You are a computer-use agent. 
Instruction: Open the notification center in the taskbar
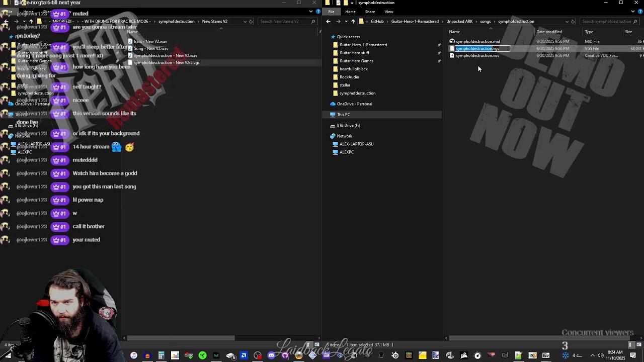(x=633, y=355)
